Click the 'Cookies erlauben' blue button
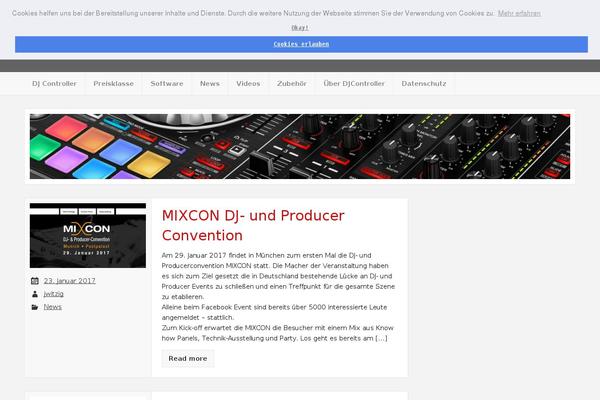The width and height of the screenshot is (600, 400). coord(302,44)
